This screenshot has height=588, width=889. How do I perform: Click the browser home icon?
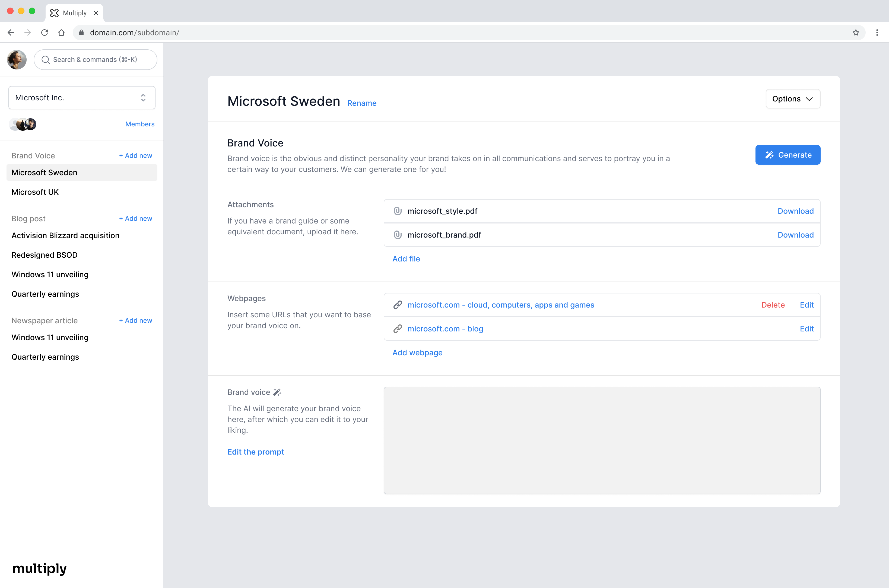(x=61, y=33)
